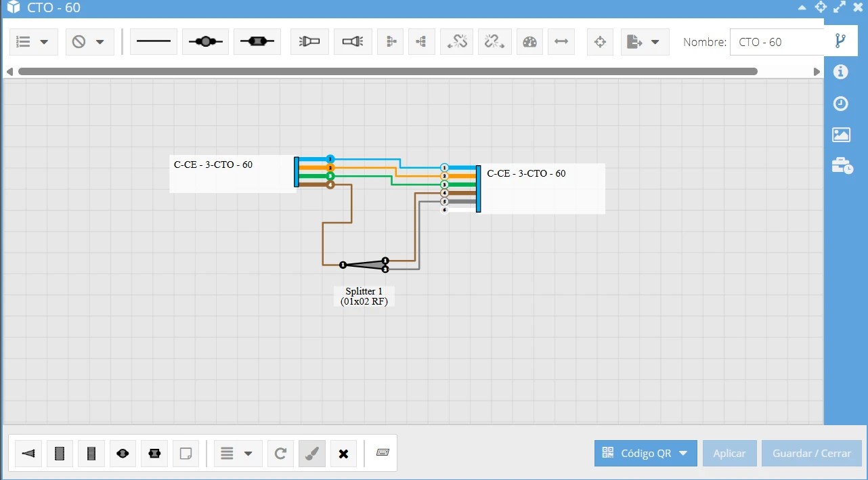This screenshot has width=868, height=480.
Task: Click the first broken-link icon
Action: point(457,42)
